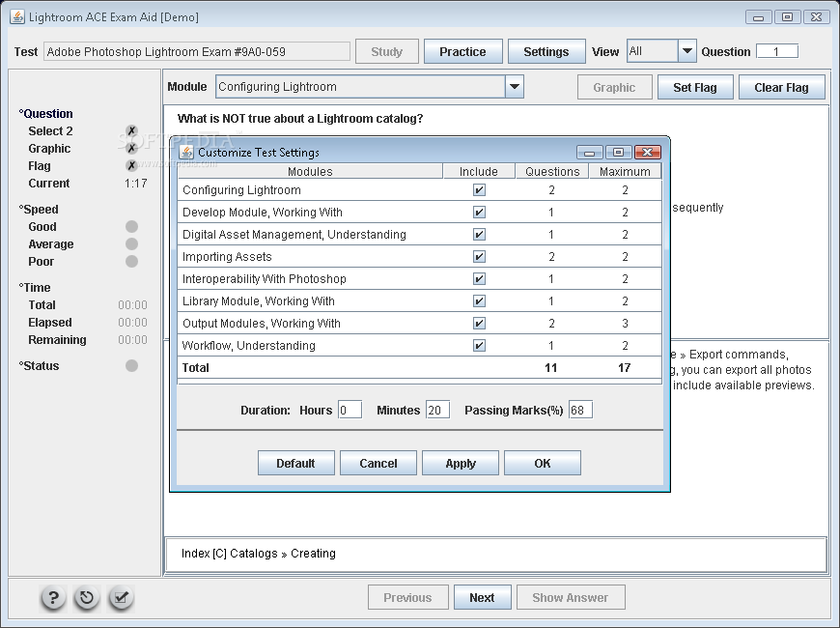Screen dimensions: 840x628
Task: Uncheck Include for Develop Module, Working With
Action: pos(479,213)
